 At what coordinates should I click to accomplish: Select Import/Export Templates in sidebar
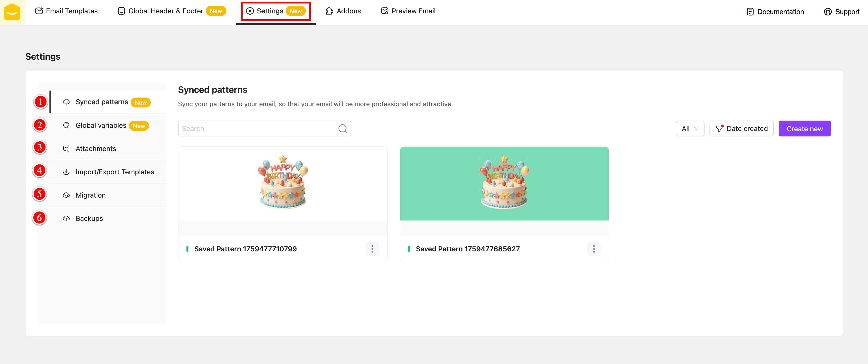[114, 172]
